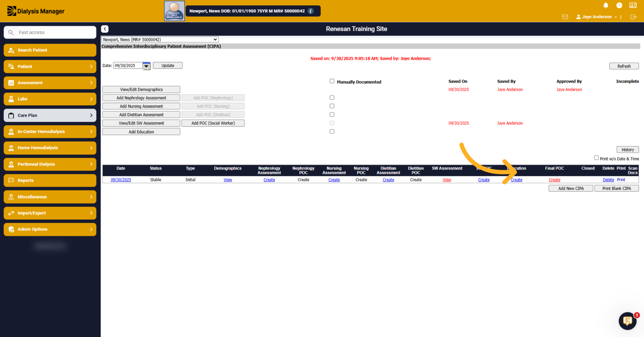Expand the Labs sidebar menu
This screenshot has width=644, height=337.
pos(50,99)
